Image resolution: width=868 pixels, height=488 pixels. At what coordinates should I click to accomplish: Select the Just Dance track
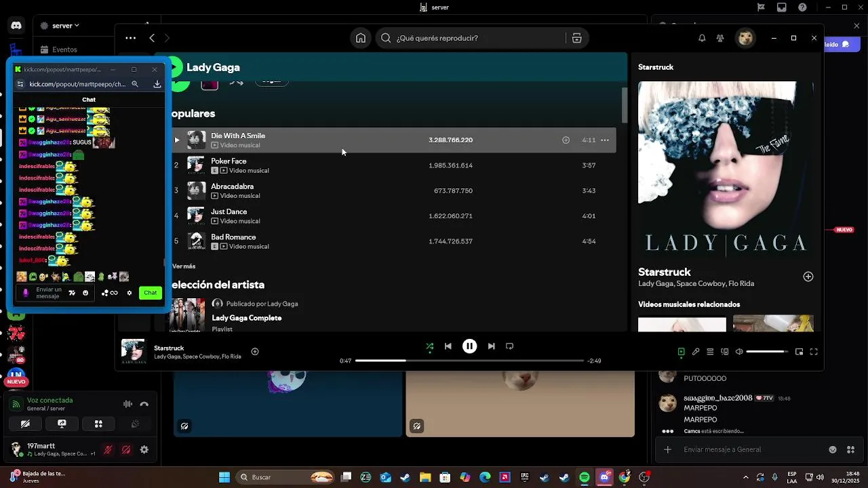[x=393, y=216]
